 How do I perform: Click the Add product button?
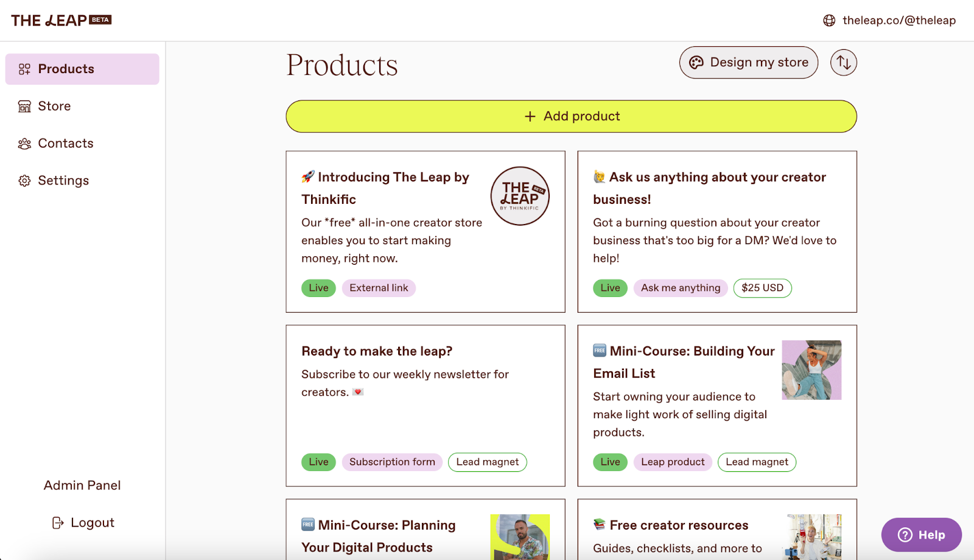572,116
